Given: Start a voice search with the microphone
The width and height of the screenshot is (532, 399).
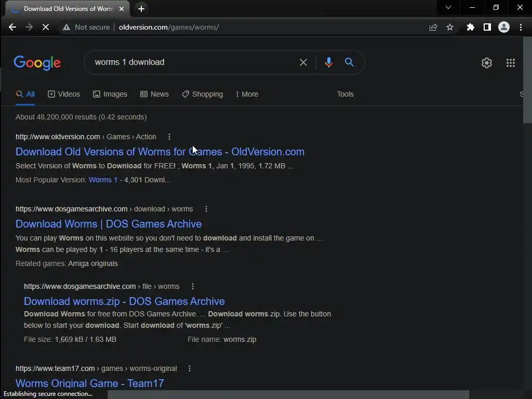Looking at the screenshot, I should click(328, 62).
